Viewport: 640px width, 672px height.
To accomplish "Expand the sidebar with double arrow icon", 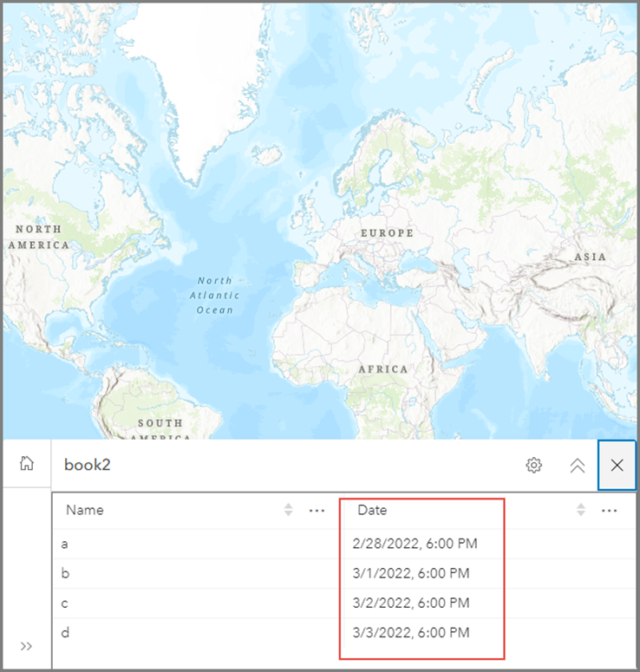I will pyautogui.click(x=26, y=646).
